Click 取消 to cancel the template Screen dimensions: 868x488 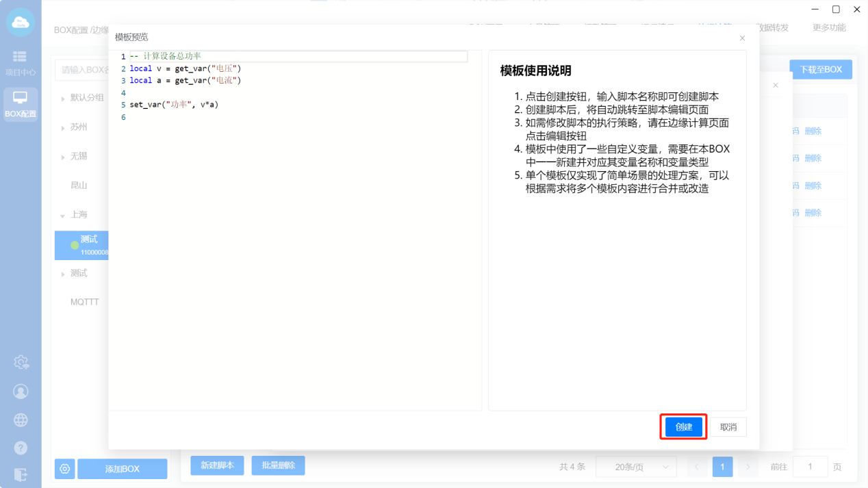pyautogui.click(x=728, y=427)
